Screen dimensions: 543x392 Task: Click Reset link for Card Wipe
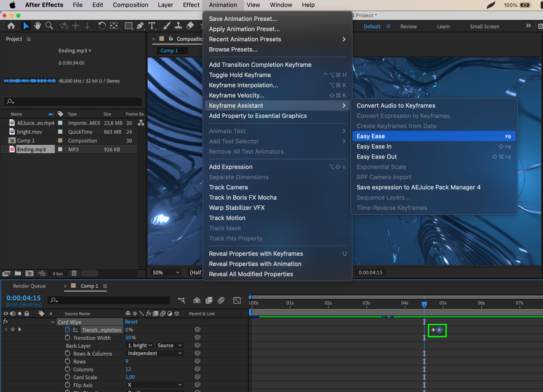131,322
